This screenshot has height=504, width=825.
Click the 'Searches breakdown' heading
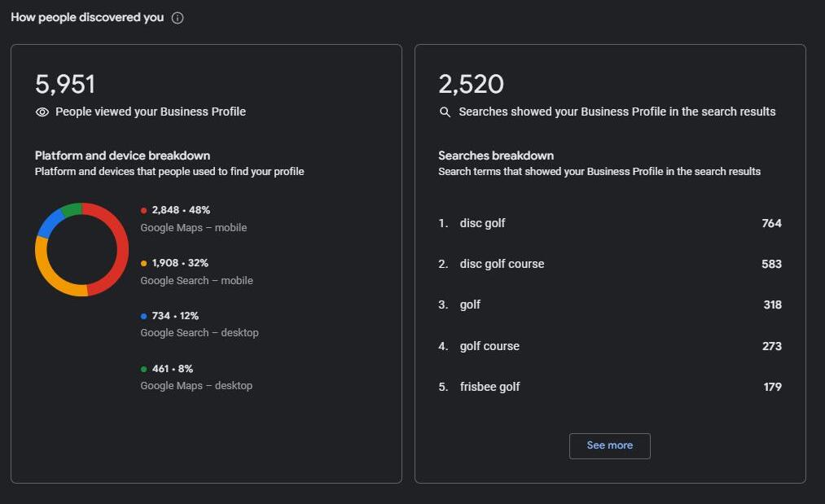tap(495, 156)
